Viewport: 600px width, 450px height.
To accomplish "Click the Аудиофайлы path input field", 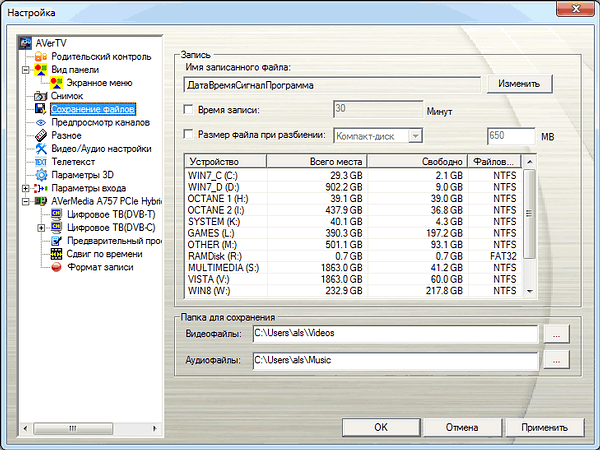I will 394,360.
